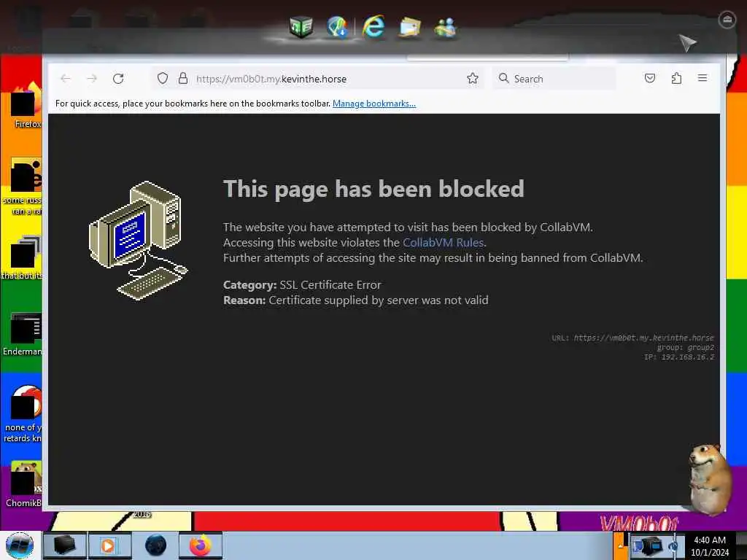The image size is (747, 560).
Task: Click the browser Back arrow
Action: [66, 79]
